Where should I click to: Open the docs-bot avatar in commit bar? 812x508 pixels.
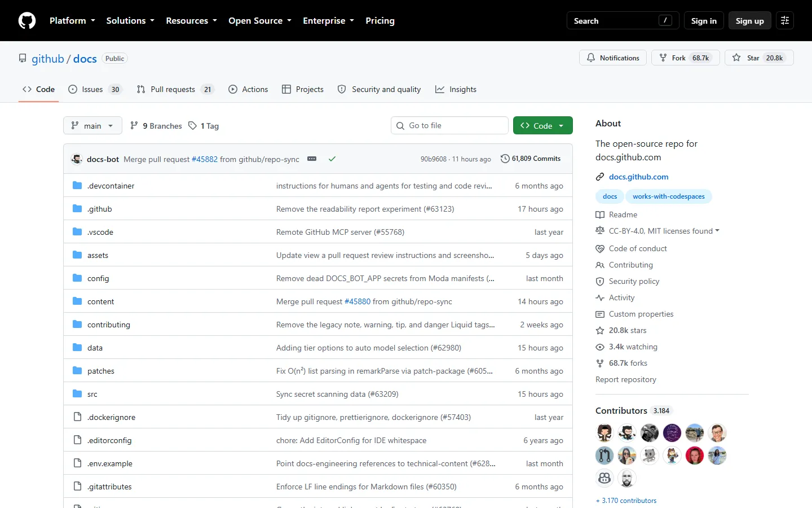[x=77, y=159]
